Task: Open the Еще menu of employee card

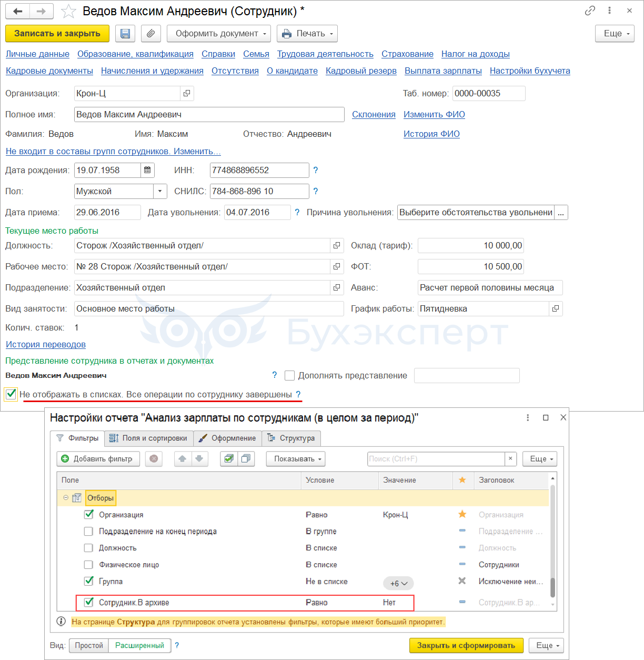Action: (x=615, y=34)
